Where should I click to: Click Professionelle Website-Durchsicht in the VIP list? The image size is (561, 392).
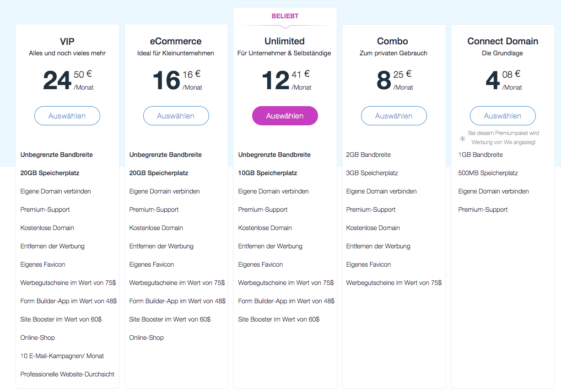(67, 374)
